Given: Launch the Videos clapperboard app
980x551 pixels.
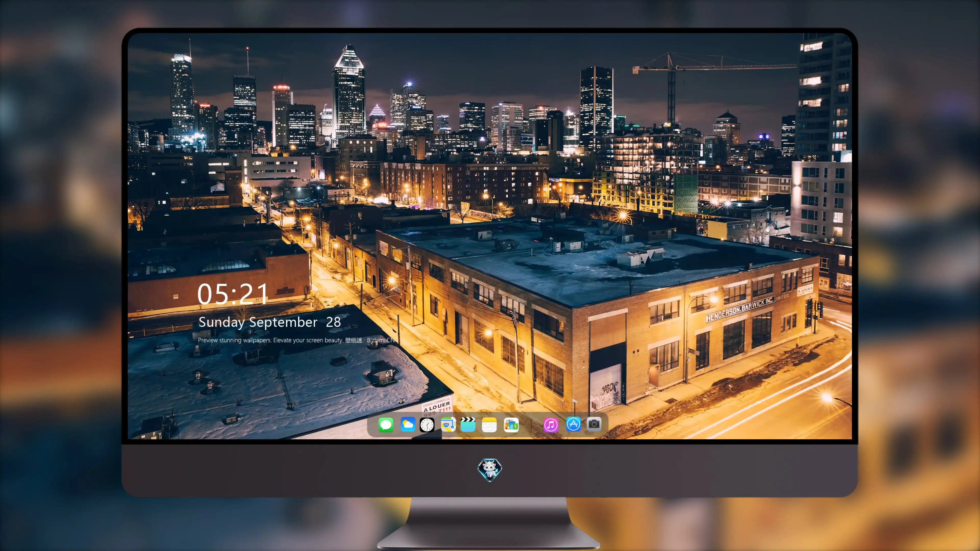Looking at the screenshot, I should point(468,424).
